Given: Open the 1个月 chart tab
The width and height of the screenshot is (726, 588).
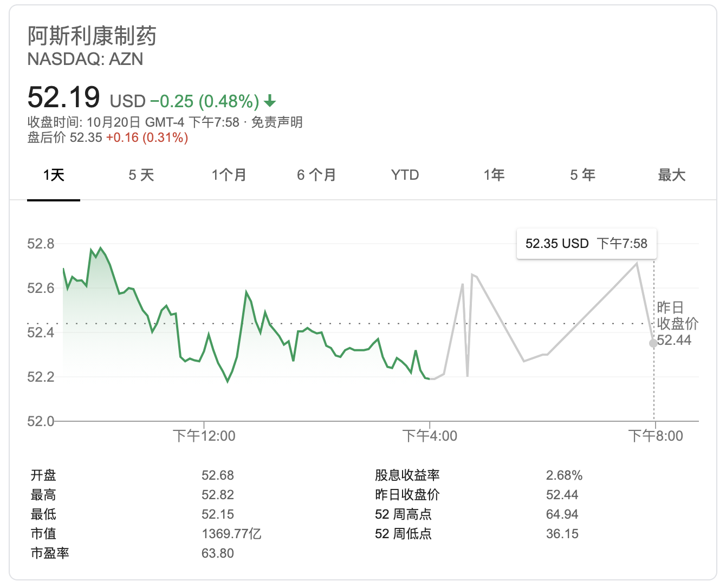Looking at the screenshot, I should coord(229,175).
